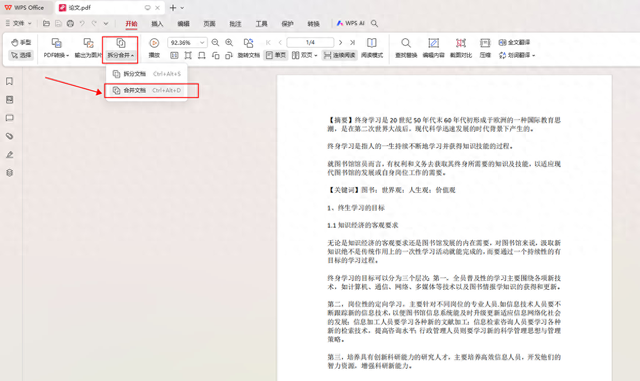The width and height of the screenshot is (640, 381).
Task: Open the bookmark panel in left sidebar
Action: (x=10, y=82)
